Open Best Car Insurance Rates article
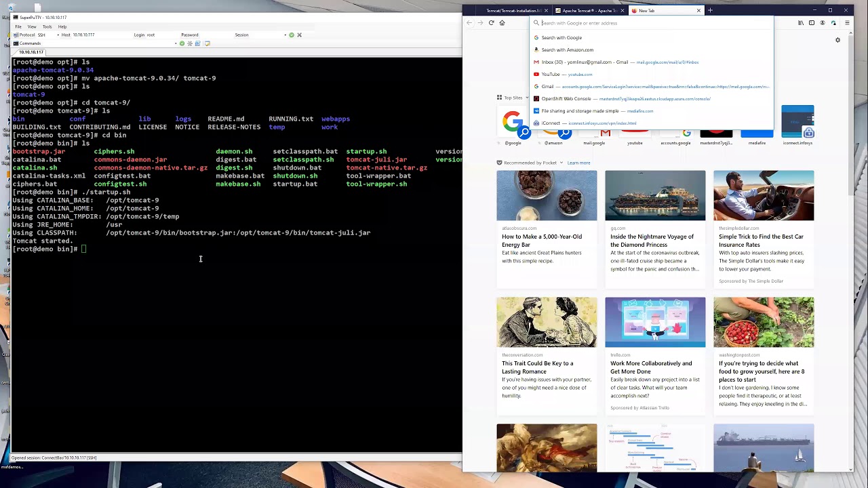 (x=764, y=229)
